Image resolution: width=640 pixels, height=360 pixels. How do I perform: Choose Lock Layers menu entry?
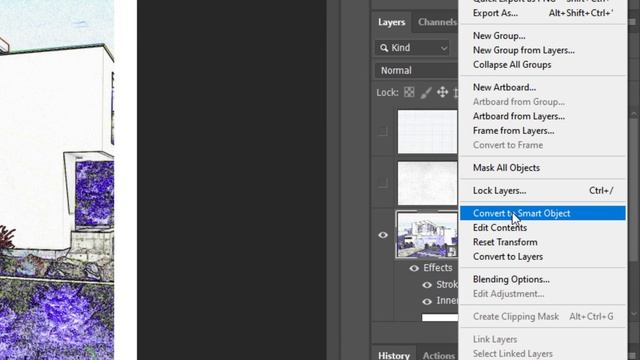click(x=543, y=191)
